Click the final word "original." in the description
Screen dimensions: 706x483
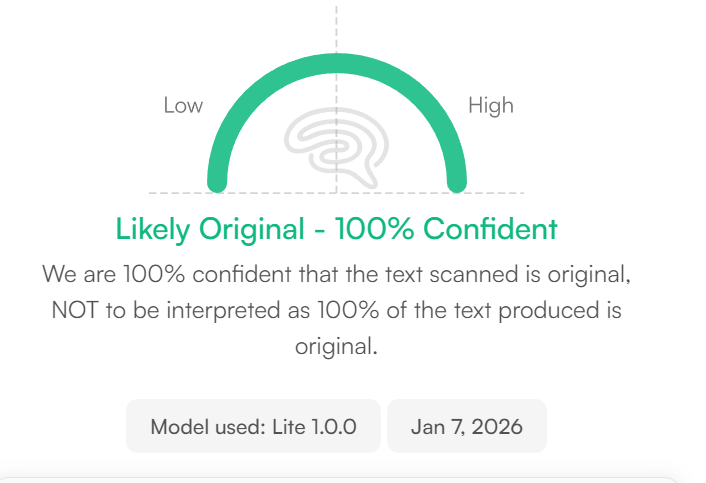pos(336,347)
